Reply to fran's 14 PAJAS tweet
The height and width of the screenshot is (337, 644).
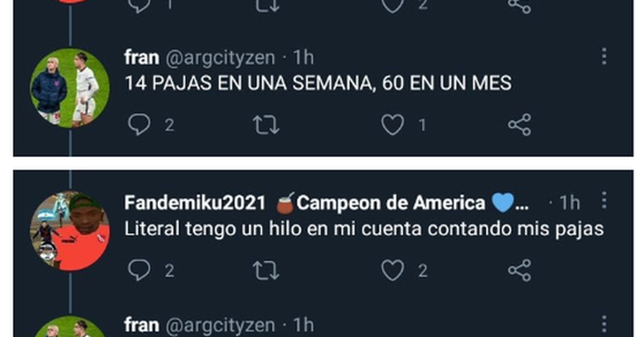click(x=139, y=125)
